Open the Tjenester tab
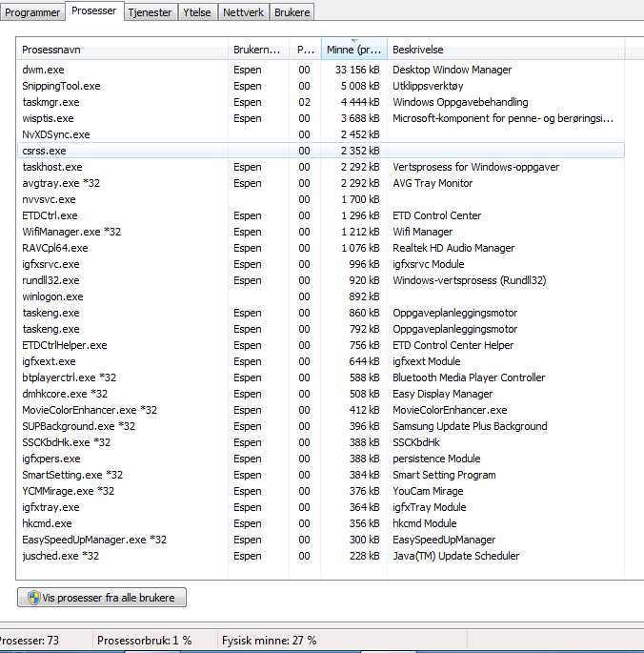 tap(149, 11)
